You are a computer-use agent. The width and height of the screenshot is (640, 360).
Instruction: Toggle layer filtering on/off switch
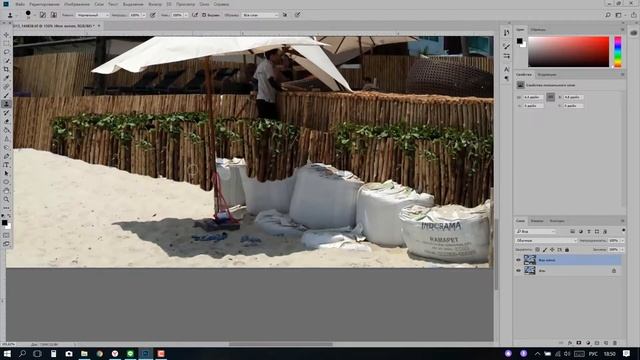(x=623, y=231)
